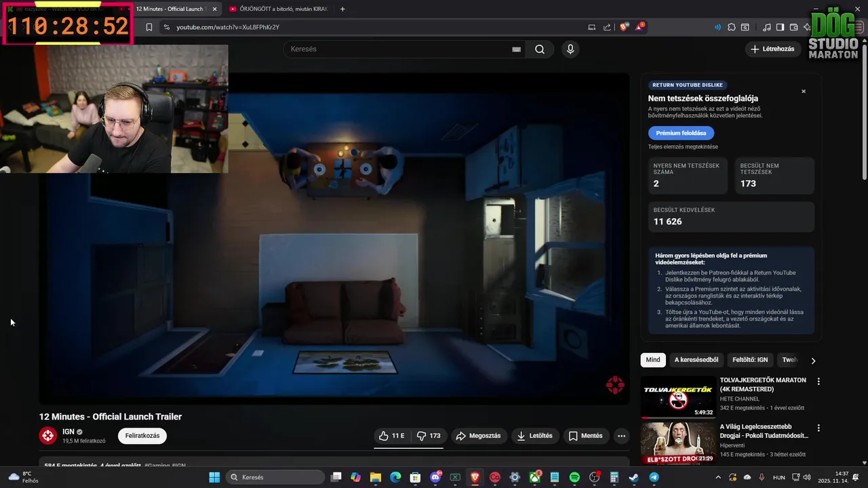The image size is (868, 488).
Task: Open Steam from the taskbar
Action: pos(633,477)
